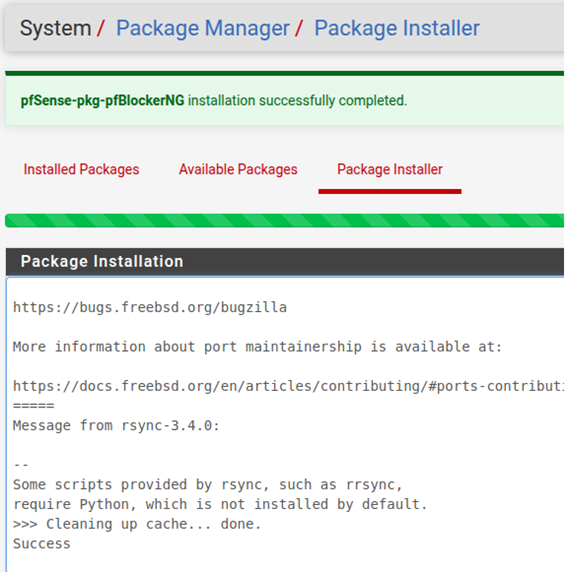567x572 pixels.
Task: Click the docs.freebsd.org contributing URL line
Action: pyautogui.click(x=288, y=386)
